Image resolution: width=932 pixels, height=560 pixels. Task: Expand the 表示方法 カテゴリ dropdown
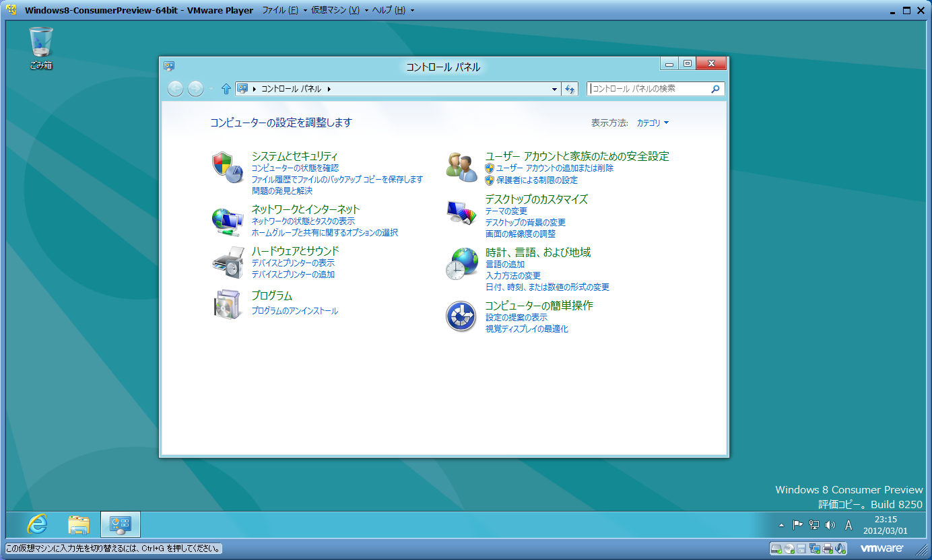pos(653,123)
